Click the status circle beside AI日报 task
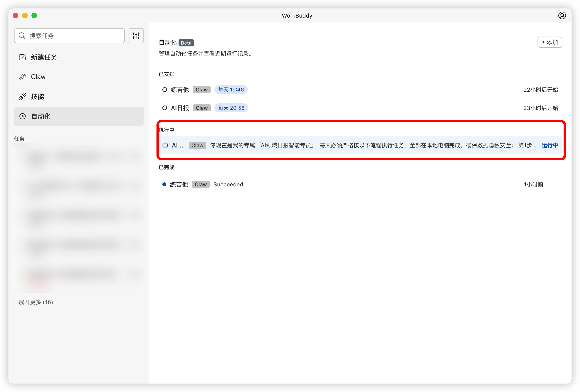Image resolution: width=580 pixels, height=392 pixels. 164,108
